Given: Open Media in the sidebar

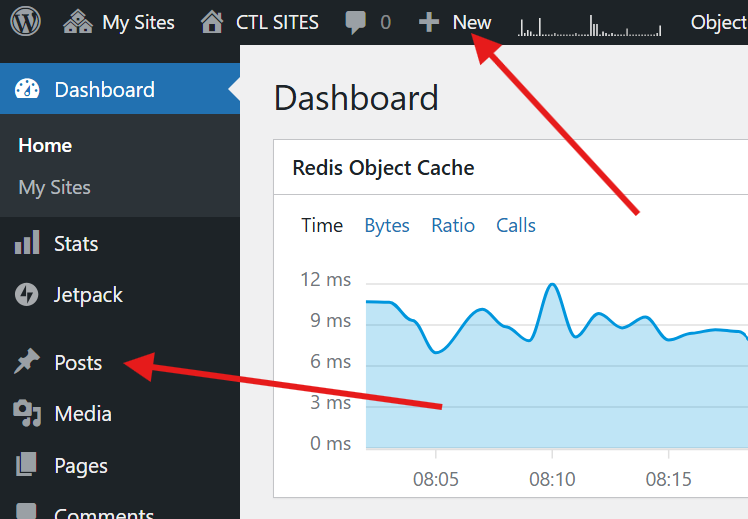Looking at the screenshot, I should [83, 414].
